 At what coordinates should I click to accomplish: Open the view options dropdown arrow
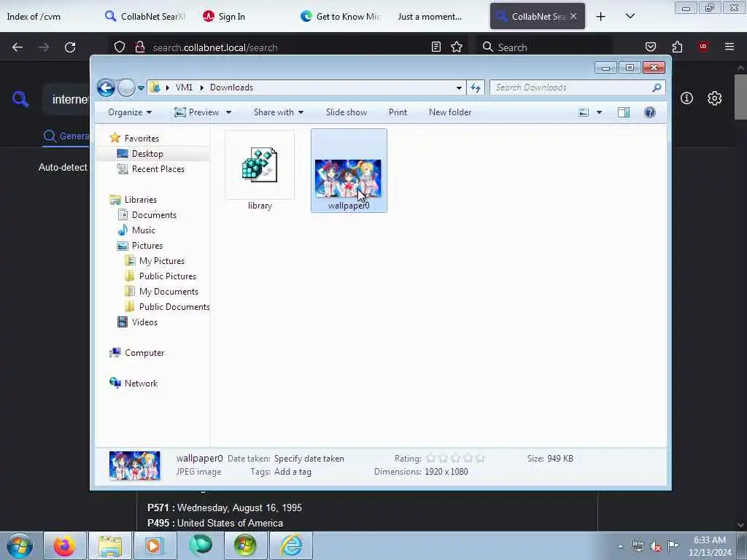coord(600,112)
